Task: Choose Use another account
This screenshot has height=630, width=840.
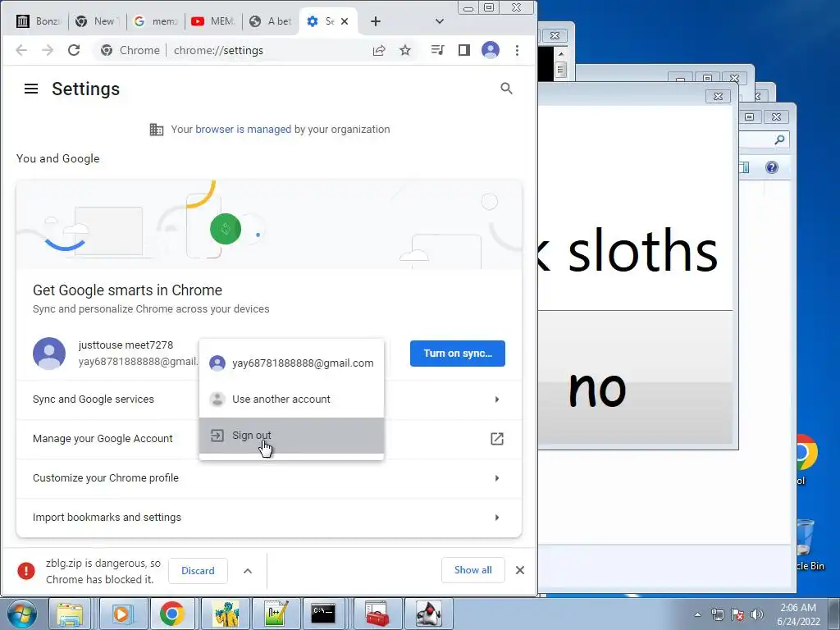Action: click(291, 399)
